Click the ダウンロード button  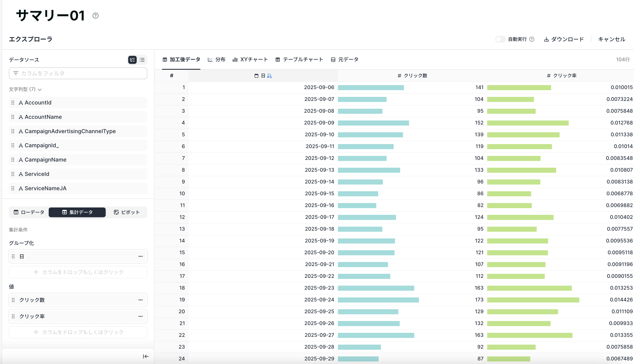564,39
